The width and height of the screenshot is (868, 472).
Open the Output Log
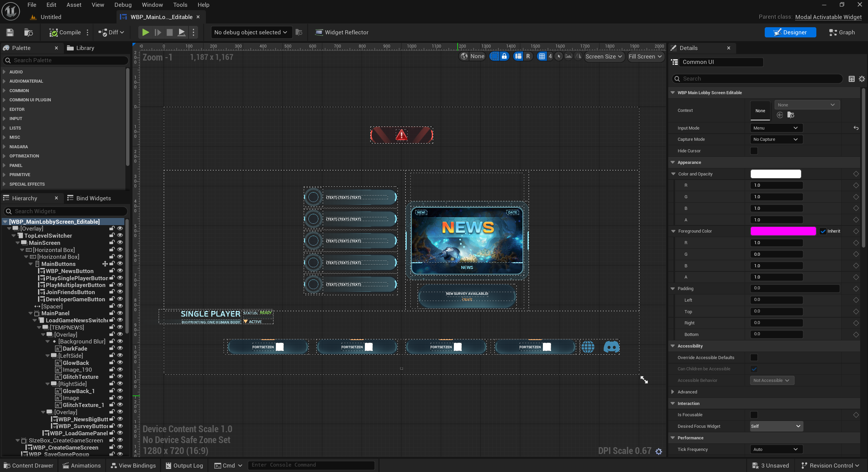coord(184,466)
